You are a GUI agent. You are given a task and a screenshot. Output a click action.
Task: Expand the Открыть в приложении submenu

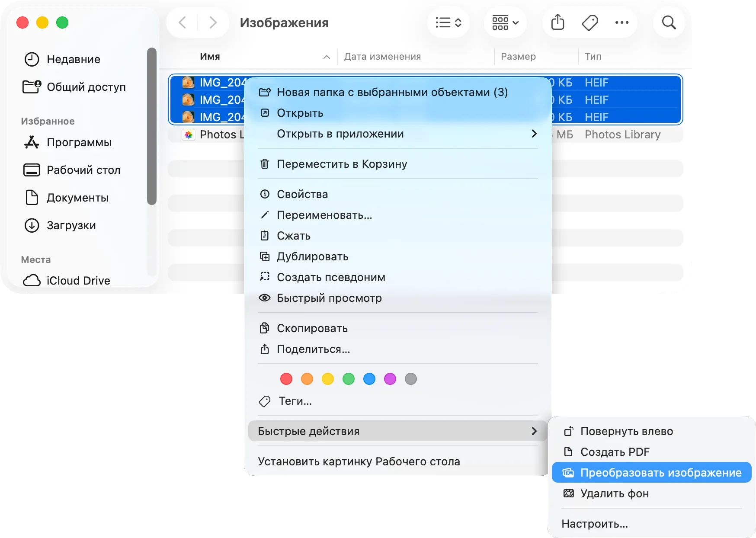[x=398, y=134]
